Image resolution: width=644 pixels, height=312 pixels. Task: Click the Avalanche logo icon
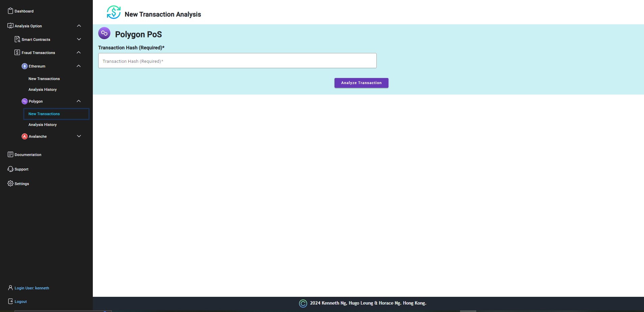pos(25,136)
